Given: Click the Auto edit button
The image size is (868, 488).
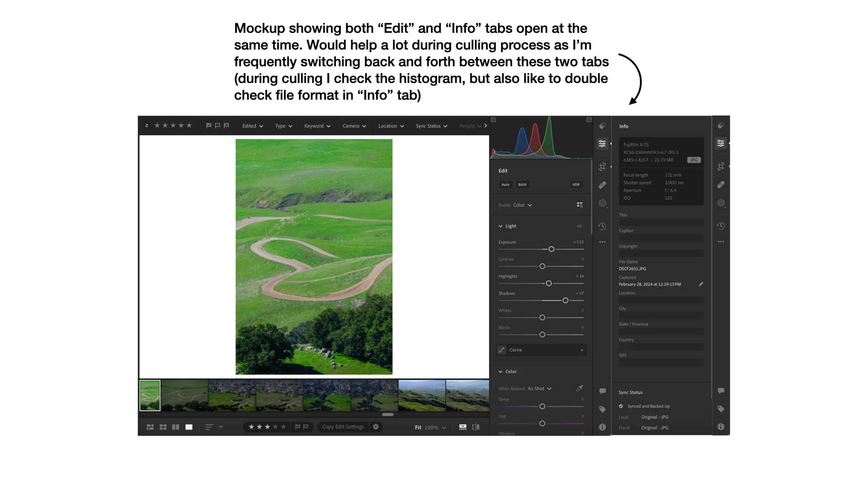Looking at the screenshot, I should coord(505,184).
